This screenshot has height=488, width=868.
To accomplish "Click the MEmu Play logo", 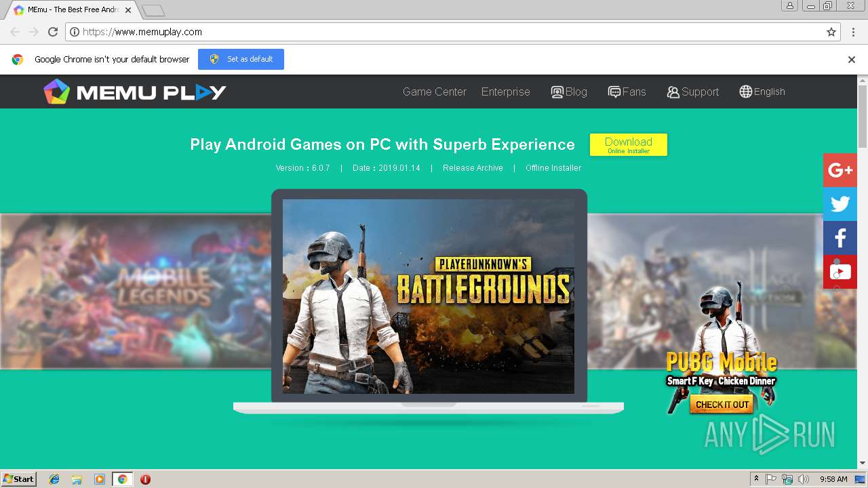I will click(135, 91).
